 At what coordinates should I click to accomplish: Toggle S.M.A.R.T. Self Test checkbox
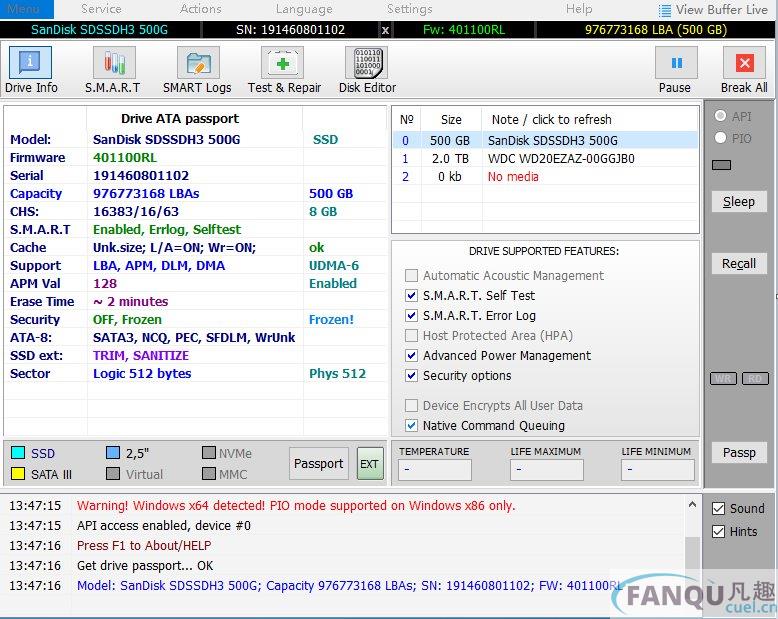click(411, 296)
